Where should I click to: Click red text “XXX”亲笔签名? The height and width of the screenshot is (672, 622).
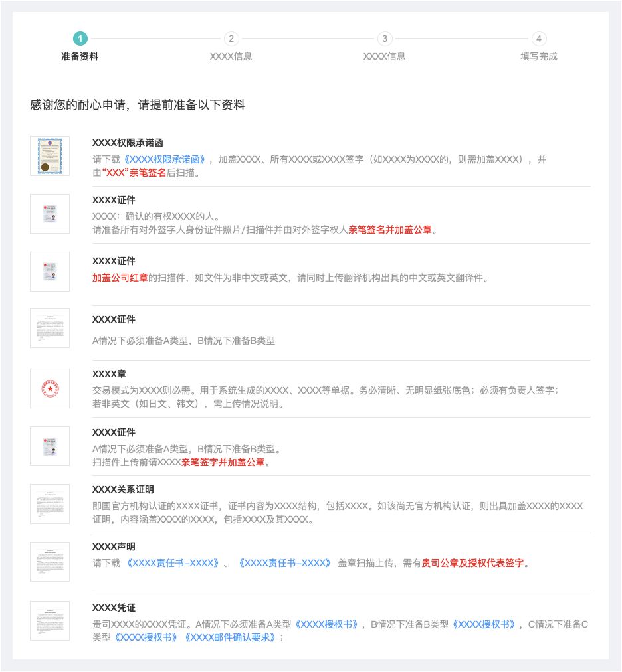click(134, 173)
